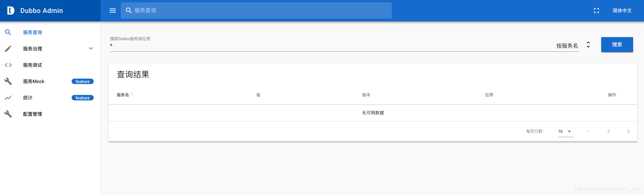Open 统计 menu item
The width and height of the screenshot is (644, 195).
[50, 98]
